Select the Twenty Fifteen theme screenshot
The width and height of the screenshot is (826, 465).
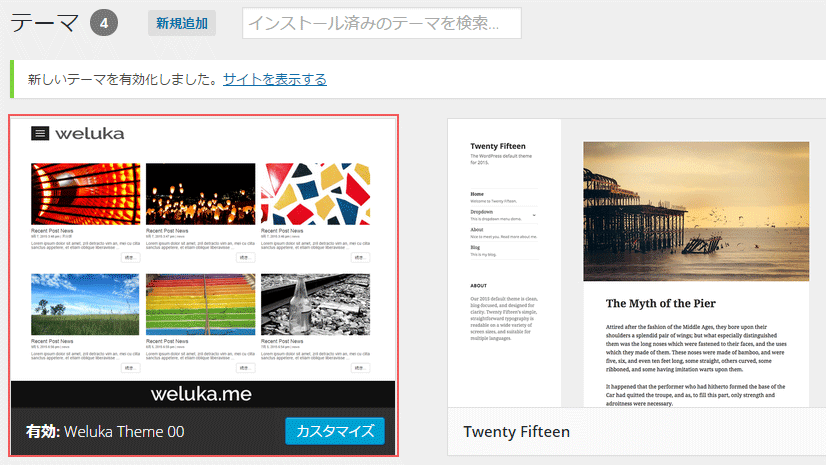click(x=636, y=263)
